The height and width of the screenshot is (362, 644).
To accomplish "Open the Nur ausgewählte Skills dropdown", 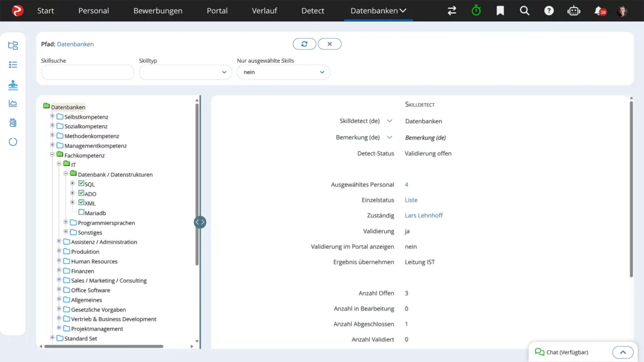I will pos(283,72).
